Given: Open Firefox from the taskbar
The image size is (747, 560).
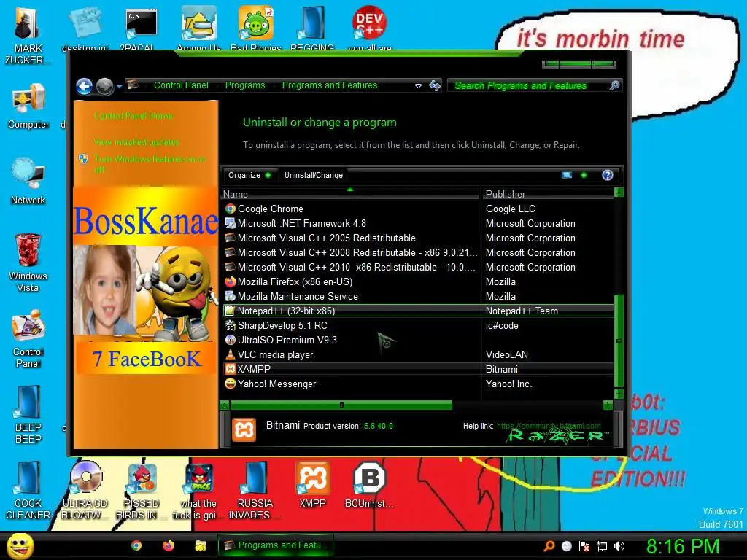Looking at the screenshot, I should coord(169,545).
